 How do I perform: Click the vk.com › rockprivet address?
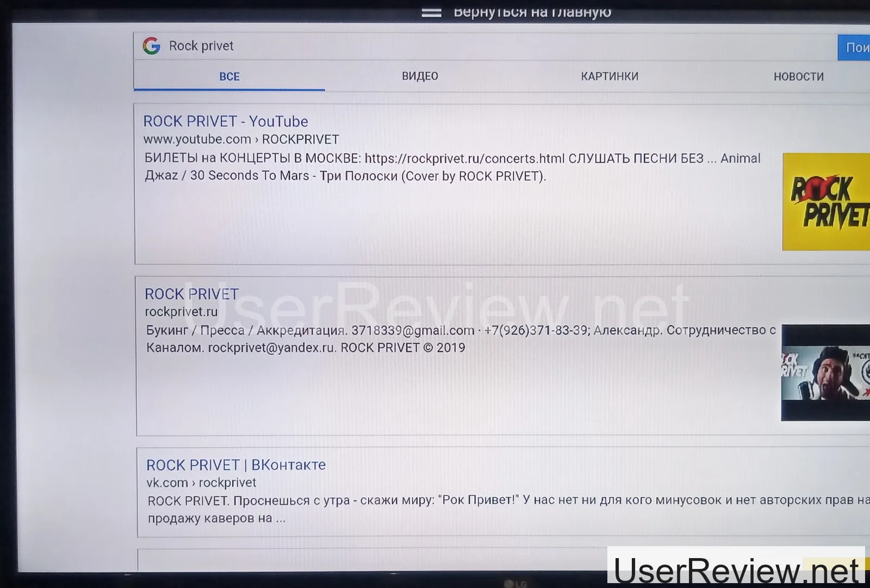201,483
